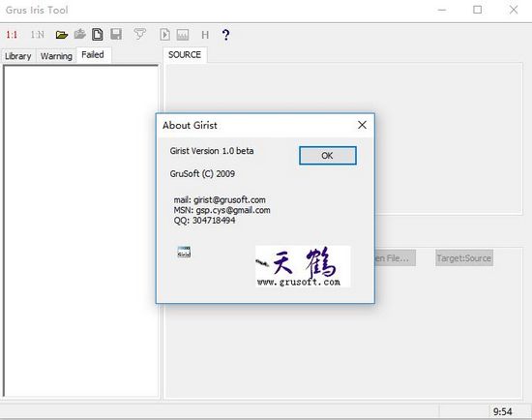Click inside the empty Failed list panel
The height and width of the screenshot is (420, 532).
point(80,231)
